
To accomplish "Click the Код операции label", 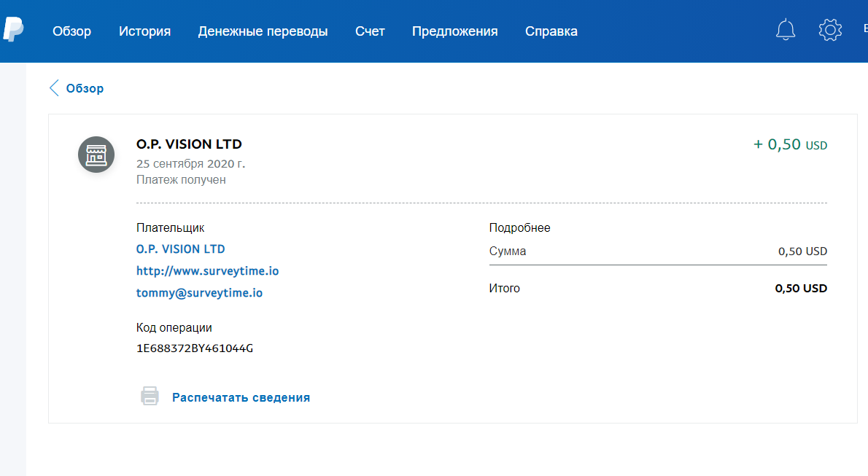I will [174, 328].
